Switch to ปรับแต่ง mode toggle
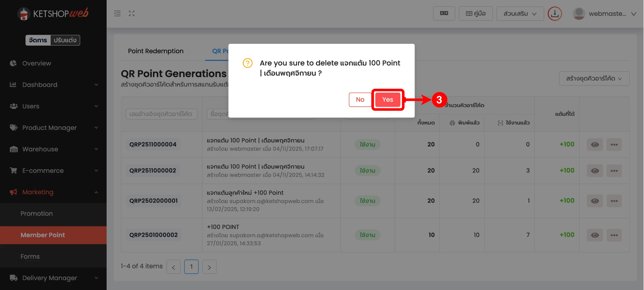This screenshot has width=644, height=290. tap(65, 40)
